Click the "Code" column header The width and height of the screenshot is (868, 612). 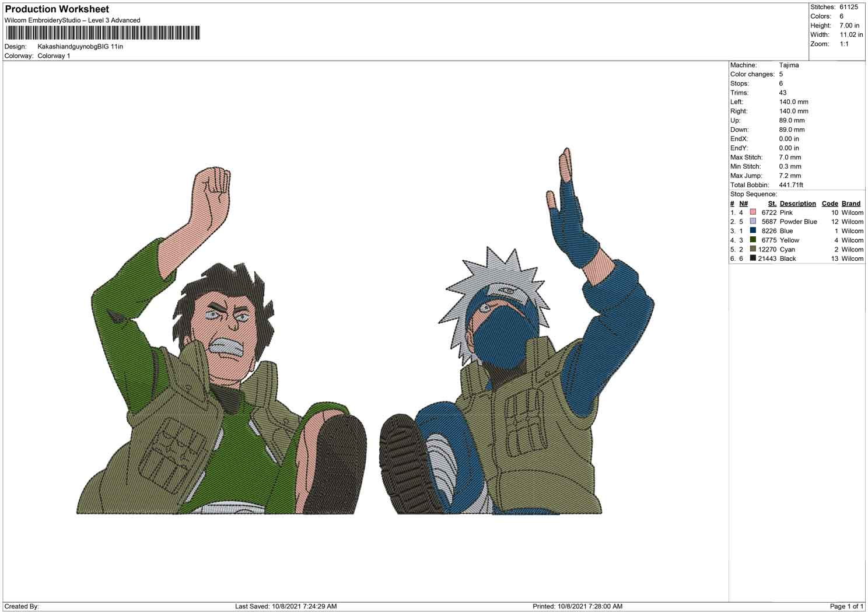pos(830,204)
